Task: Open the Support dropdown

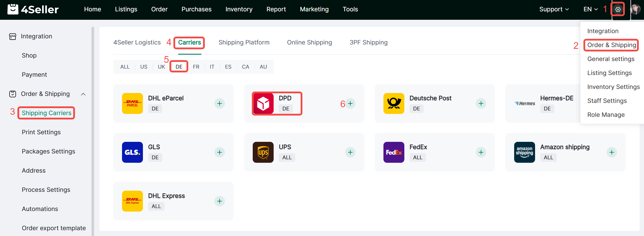Action: pos(554,9)
